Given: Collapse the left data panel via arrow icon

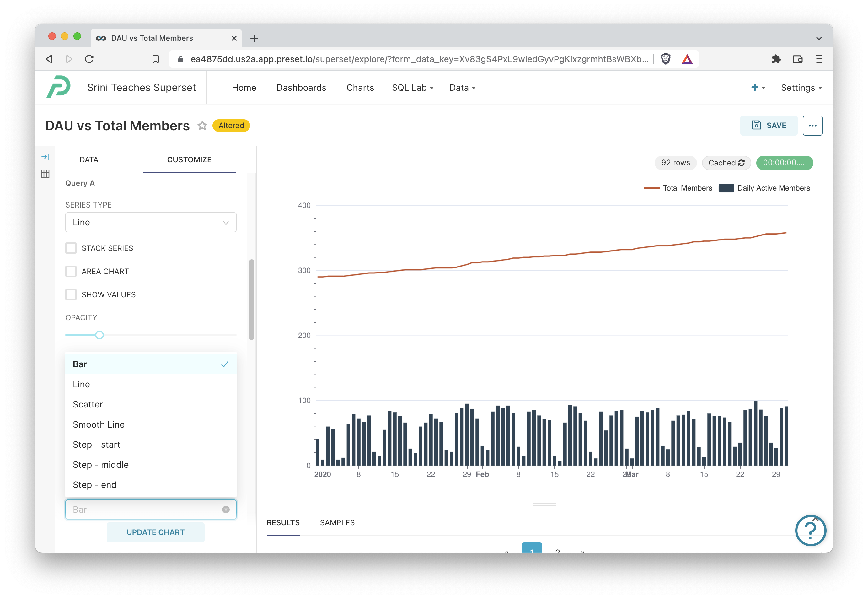Looking at the screenshot, I should coord(46,157).
